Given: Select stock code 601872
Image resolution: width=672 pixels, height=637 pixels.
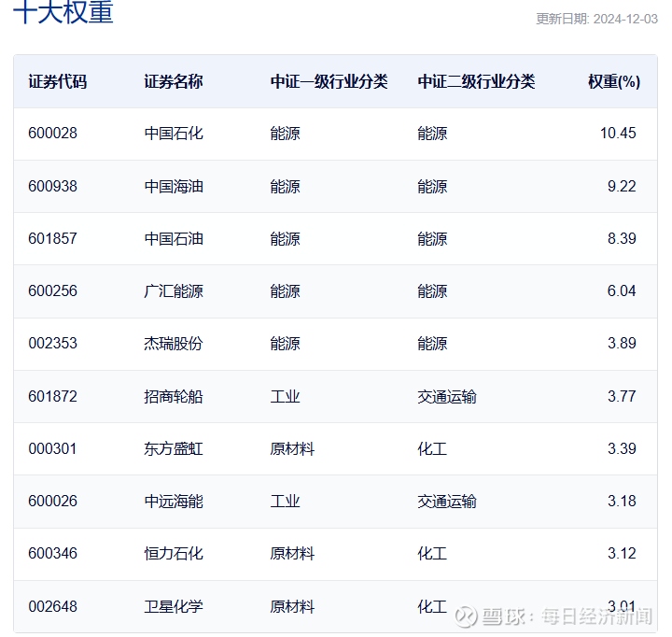Looking at the screenshot, I should point(52,396).
